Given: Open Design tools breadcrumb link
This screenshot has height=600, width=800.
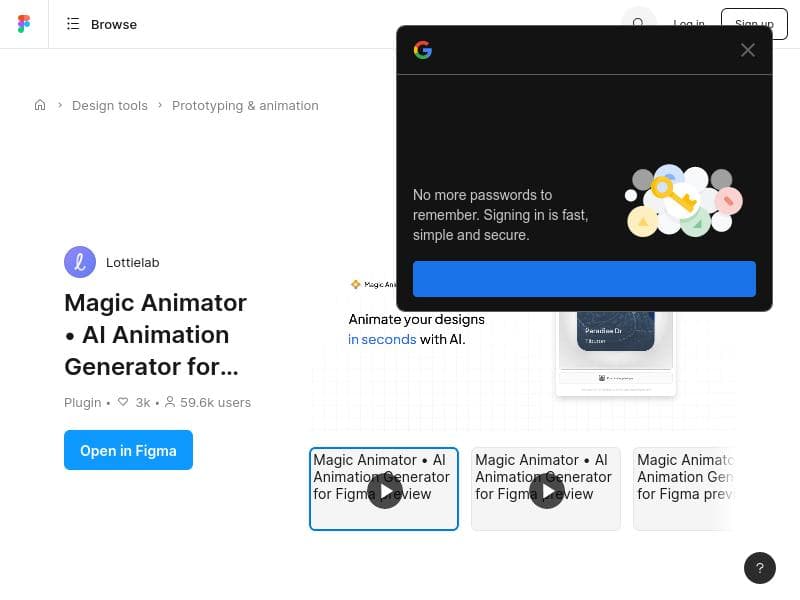Looking at the screenshot, I should (110, 106).
